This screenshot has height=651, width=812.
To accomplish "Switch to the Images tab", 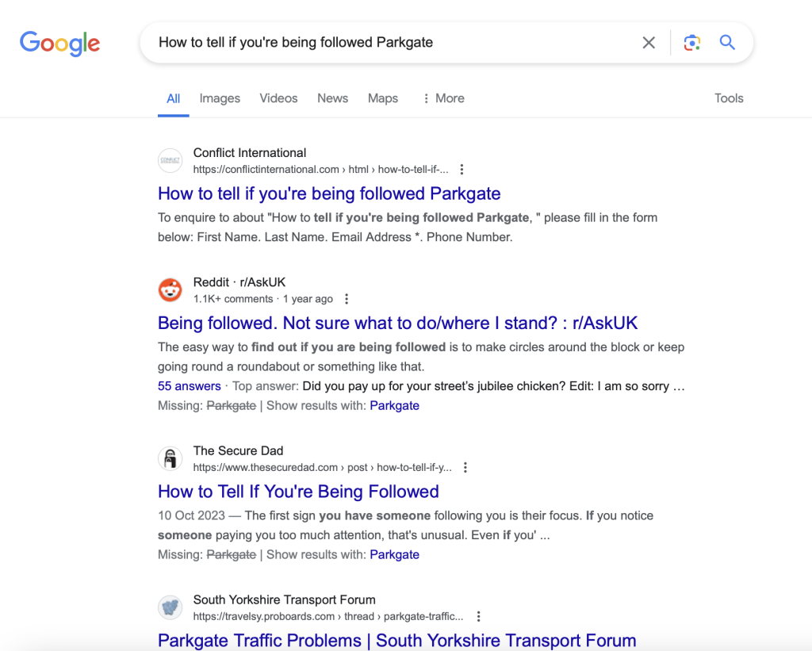I will (219, 98).
